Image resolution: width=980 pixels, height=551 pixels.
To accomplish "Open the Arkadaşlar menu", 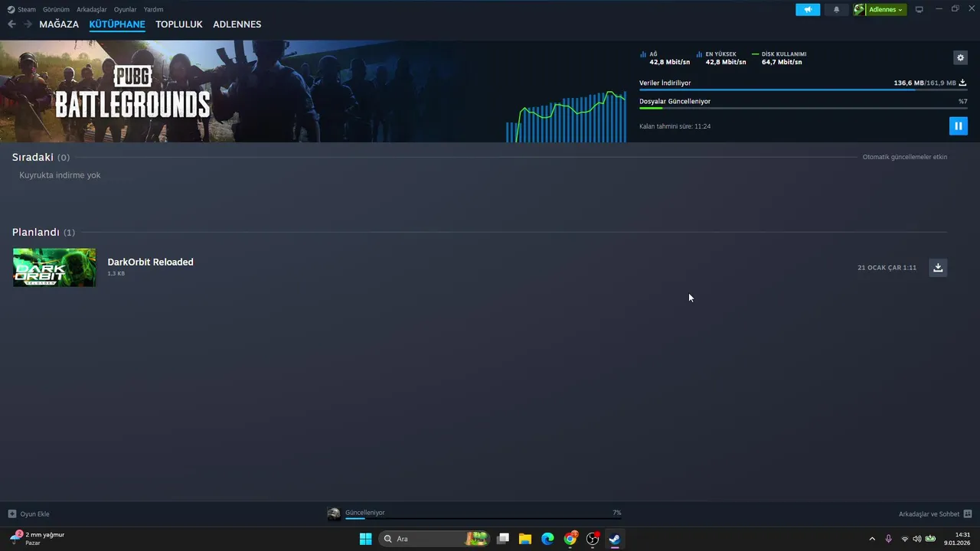I will (x=92, y=9).
